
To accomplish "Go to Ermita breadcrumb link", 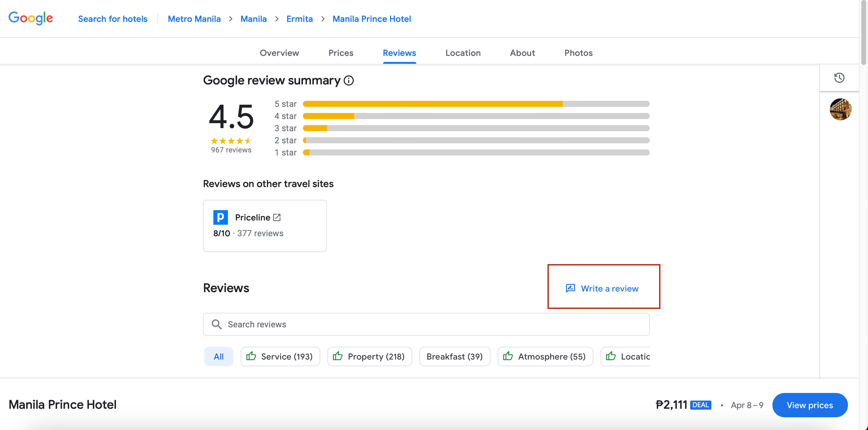I will [x=300, y=19].
